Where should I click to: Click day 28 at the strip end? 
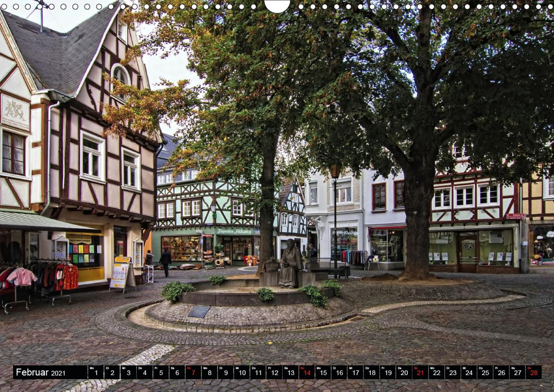[x=533, y=372]
